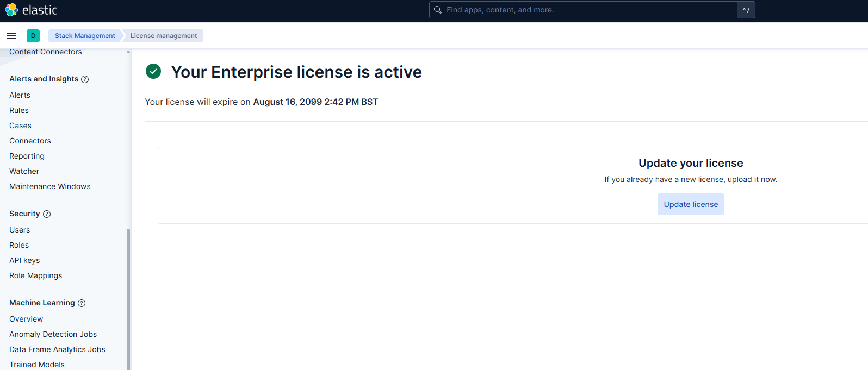868x370 pixels.
Task: Open Role Mappings
Action: 35,275
